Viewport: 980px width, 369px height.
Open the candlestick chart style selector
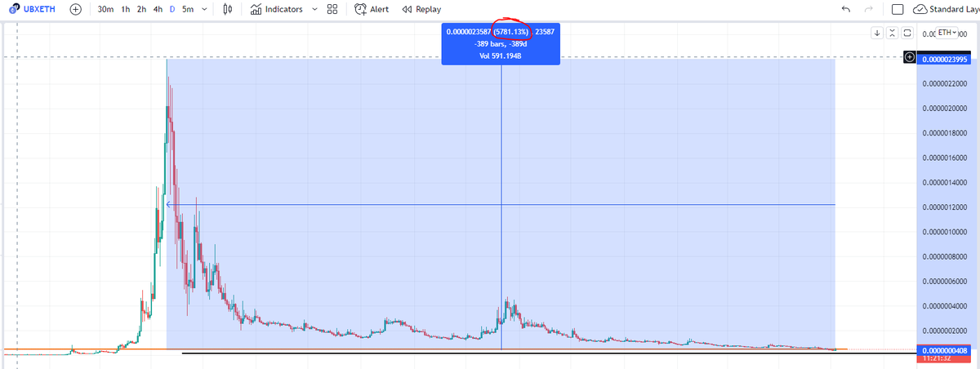(228, 9)
